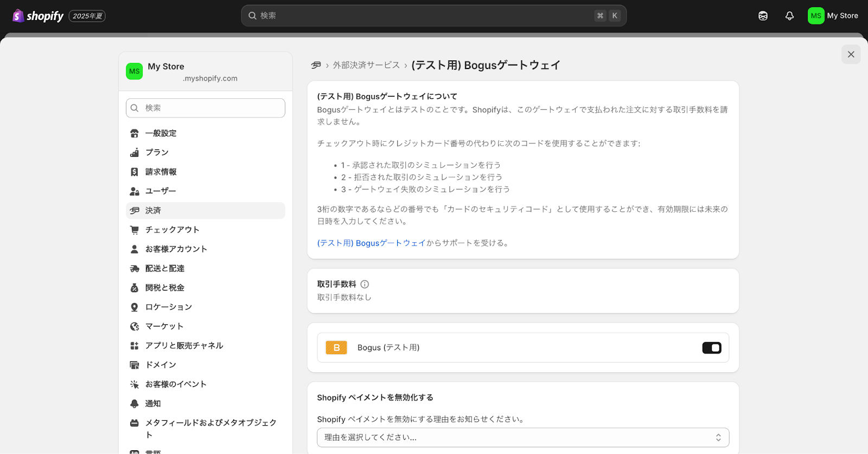This screenshot has width=868, height=454.
Task: Click the search magnifier in sidebar field
Action: [135, 108]
